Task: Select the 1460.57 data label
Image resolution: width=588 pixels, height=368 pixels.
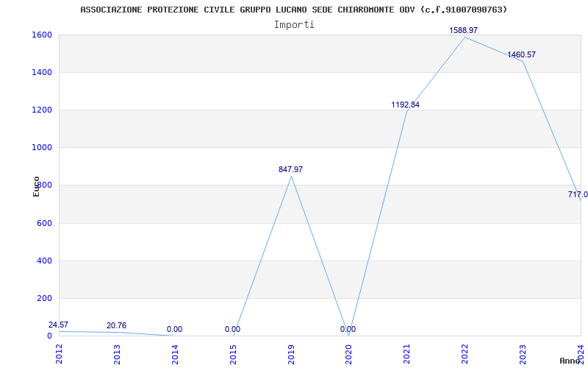Action: (522, 54)
